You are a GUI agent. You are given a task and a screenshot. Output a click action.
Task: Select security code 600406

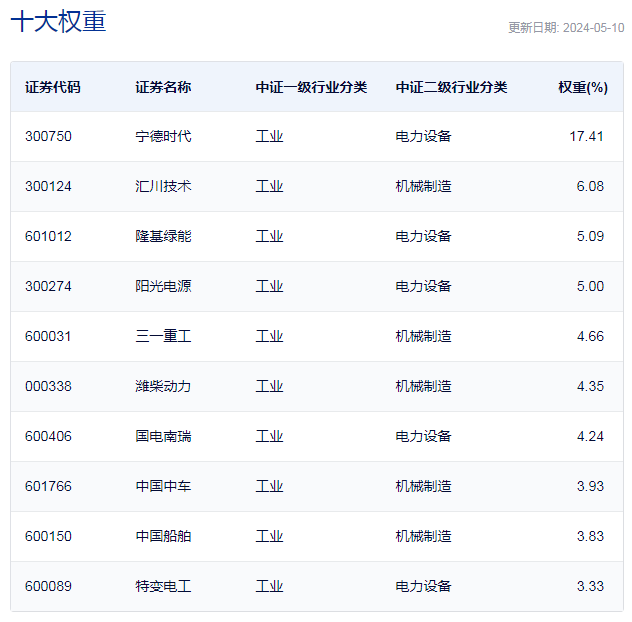point(48,436)
